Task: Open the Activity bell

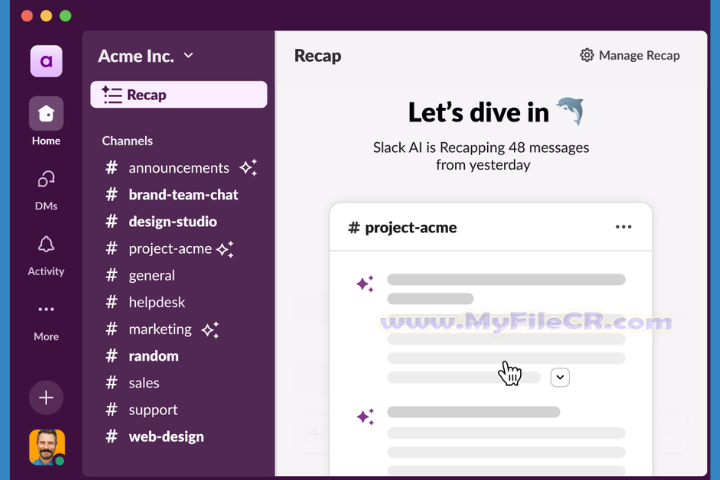Action: 46,256
